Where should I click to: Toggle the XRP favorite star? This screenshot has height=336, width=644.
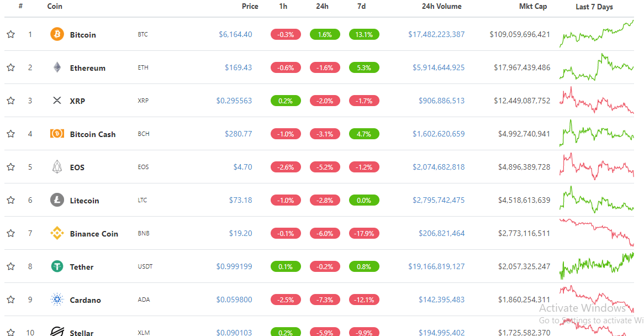coord(11,101)
